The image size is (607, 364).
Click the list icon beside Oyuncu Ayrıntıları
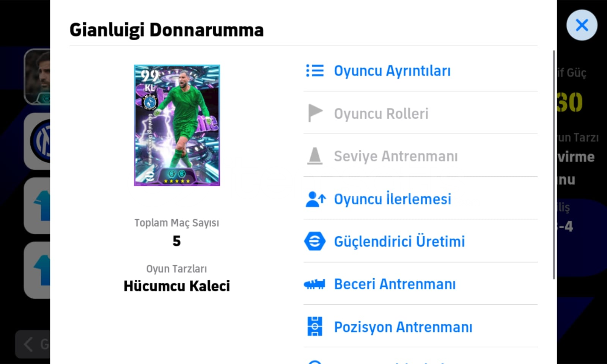click(315, 71)
